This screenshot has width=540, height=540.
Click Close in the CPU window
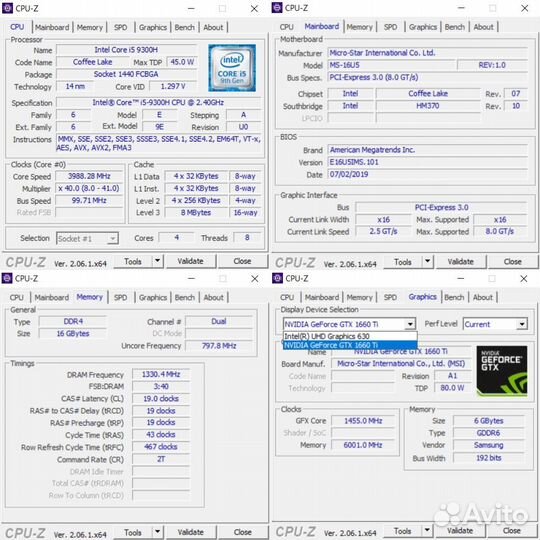click(242, 261)
